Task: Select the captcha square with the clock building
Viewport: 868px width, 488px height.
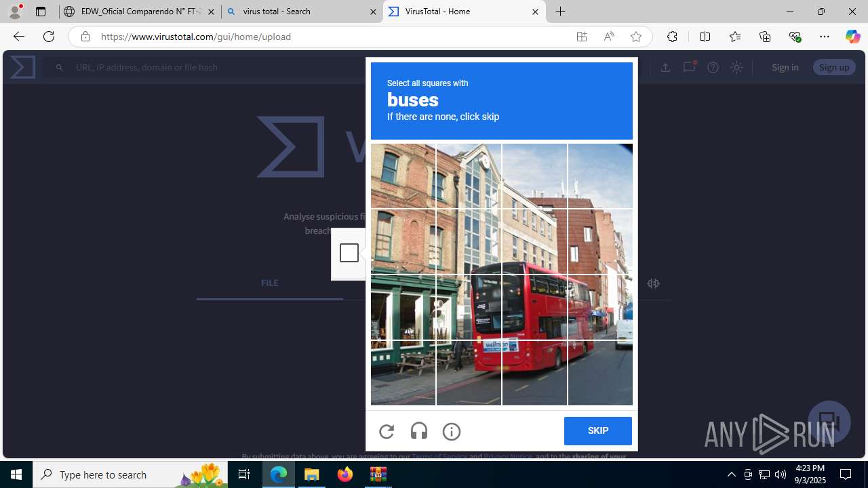Action: [469, 176]
